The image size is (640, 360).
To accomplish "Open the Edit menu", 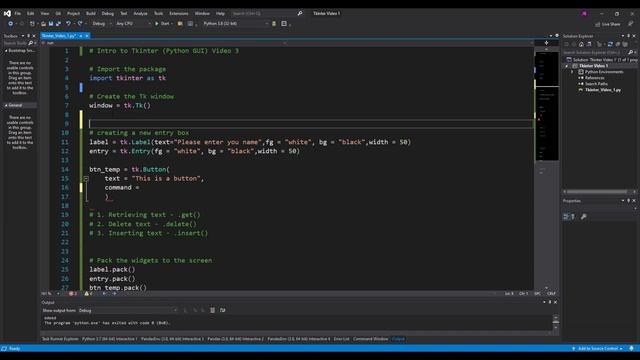I will (30, 13).
